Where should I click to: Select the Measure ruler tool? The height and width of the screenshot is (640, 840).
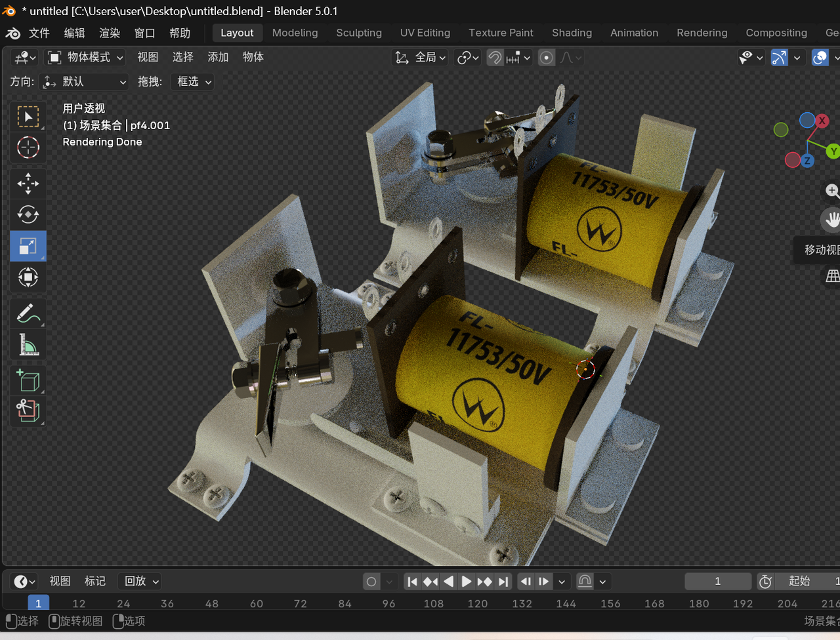28,344
